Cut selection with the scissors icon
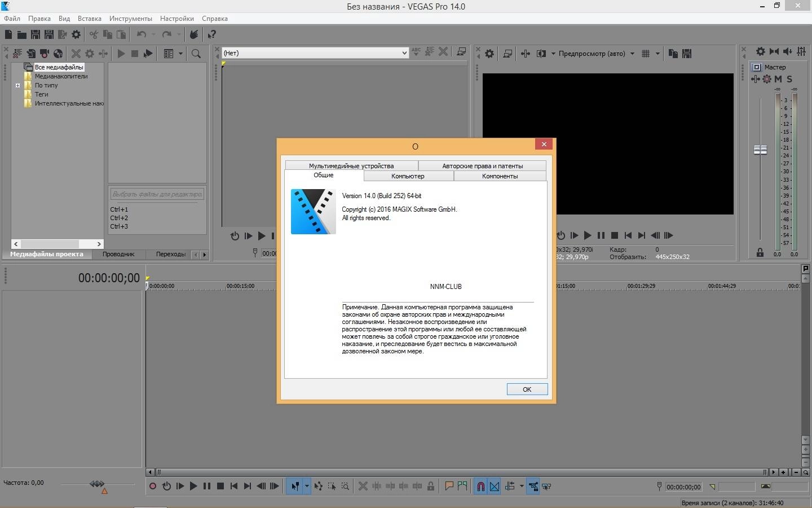 94,34
